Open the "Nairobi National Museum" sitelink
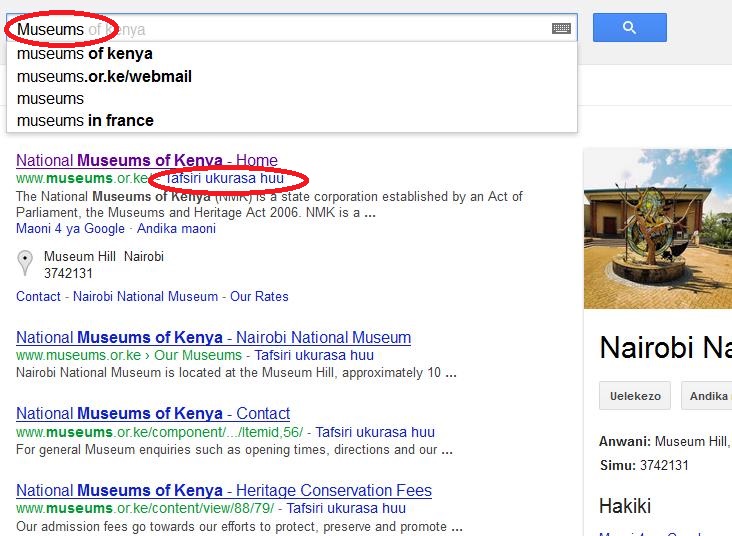 (x=145, y=296)
